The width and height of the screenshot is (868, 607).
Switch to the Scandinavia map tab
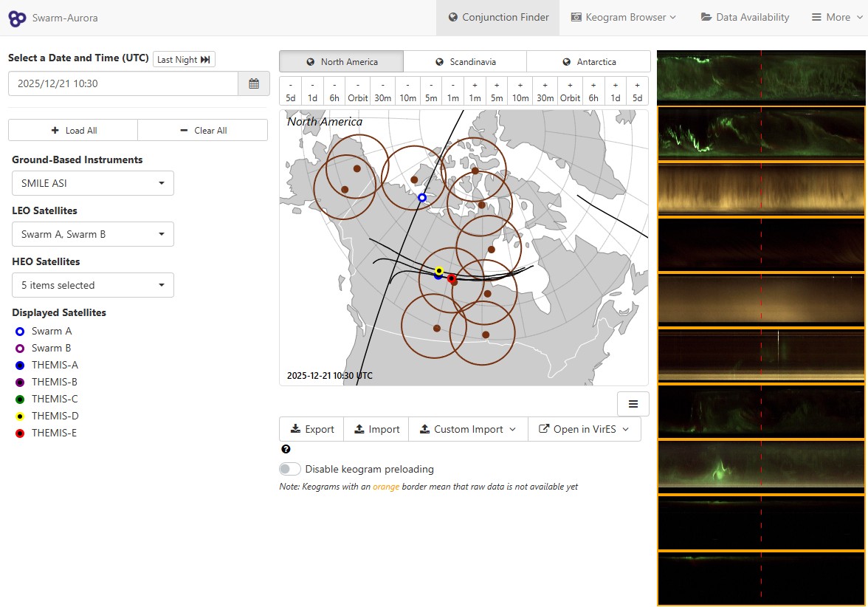(465, 61)
